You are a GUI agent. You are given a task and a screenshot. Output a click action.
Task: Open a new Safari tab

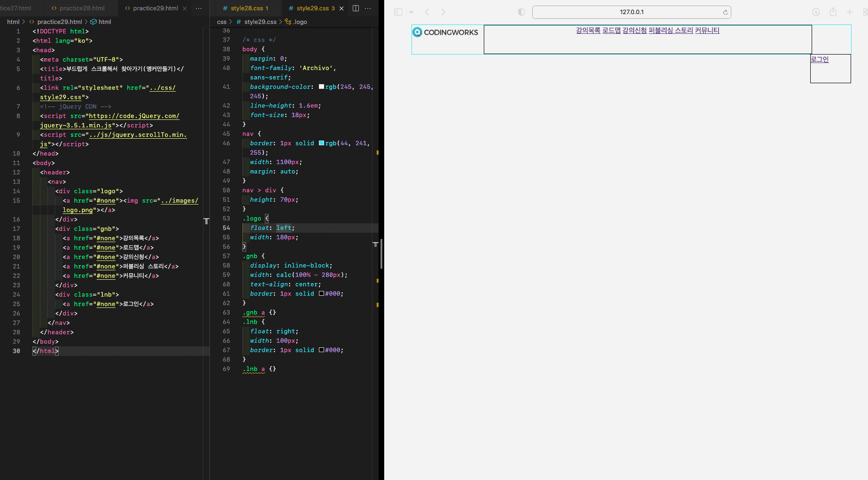(x=849, y=12)
